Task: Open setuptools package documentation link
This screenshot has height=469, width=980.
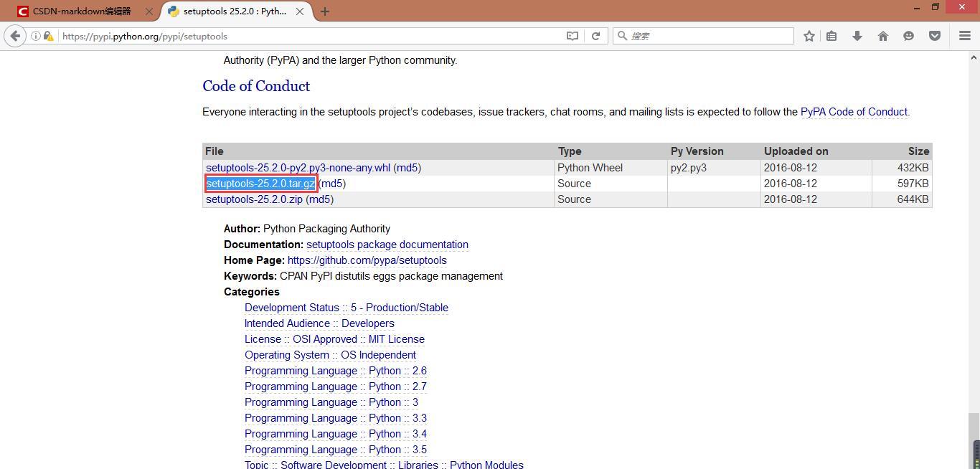Action: 387,245
